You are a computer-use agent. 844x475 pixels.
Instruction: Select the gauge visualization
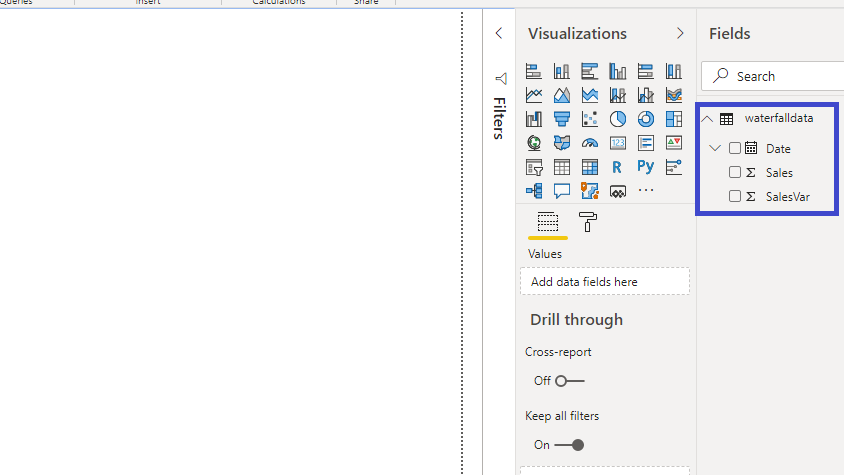click(x=590, y=143)
